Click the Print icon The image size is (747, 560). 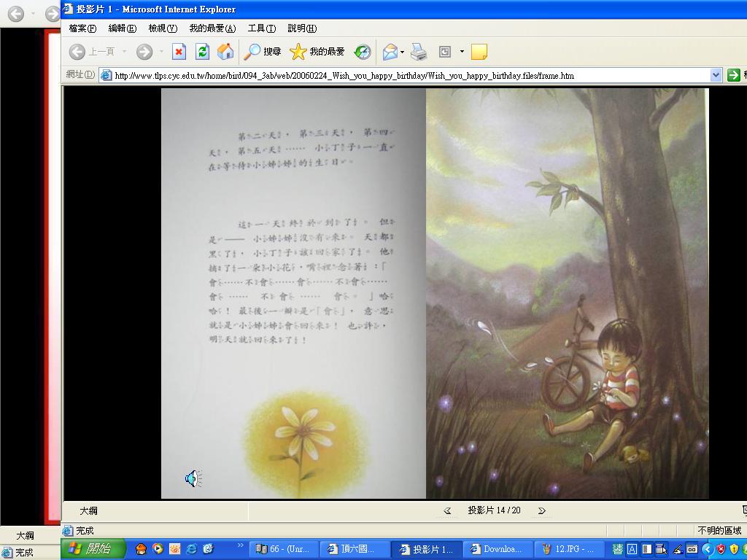(419, 52)
